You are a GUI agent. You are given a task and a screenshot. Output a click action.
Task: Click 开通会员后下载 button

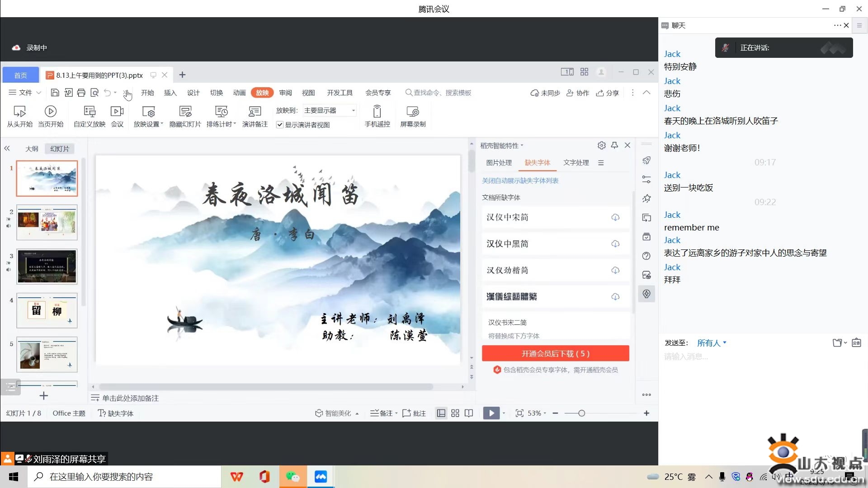(x=555, y=353)
